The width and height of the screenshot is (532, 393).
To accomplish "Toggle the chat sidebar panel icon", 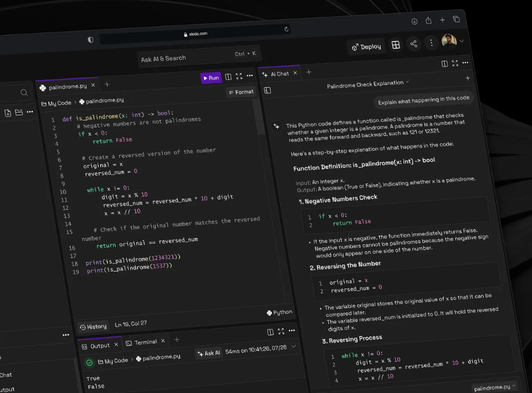I will point(268,90).
